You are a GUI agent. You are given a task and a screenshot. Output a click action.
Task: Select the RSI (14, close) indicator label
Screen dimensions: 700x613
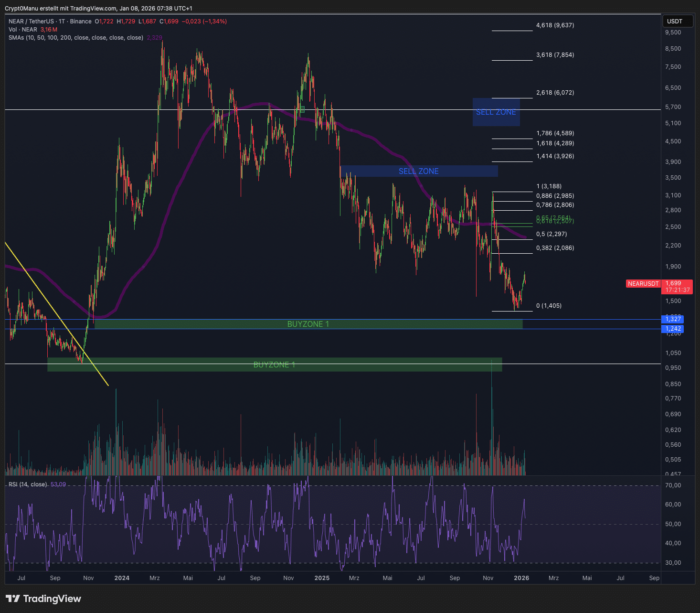(x=28, y=484)
